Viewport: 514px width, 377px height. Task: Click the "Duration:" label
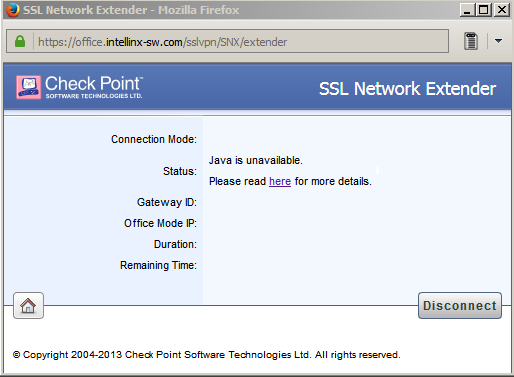pos(175,244)
